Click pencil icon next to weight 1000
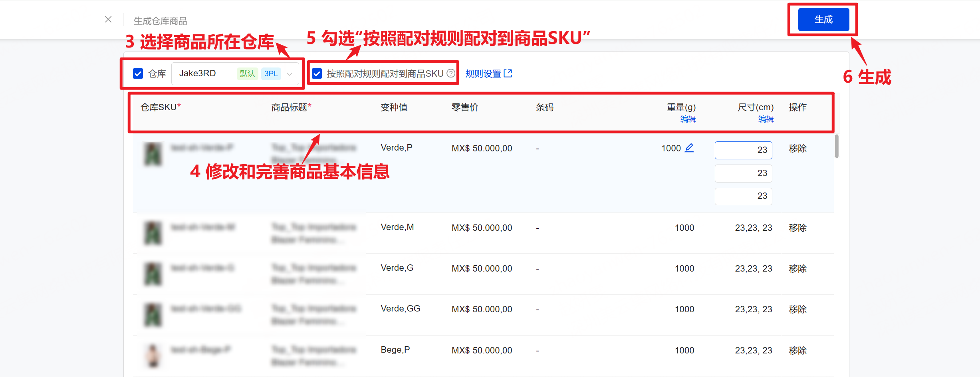Image resolution: width=980 pixels, height=377 pixels. tap(689, 148)
